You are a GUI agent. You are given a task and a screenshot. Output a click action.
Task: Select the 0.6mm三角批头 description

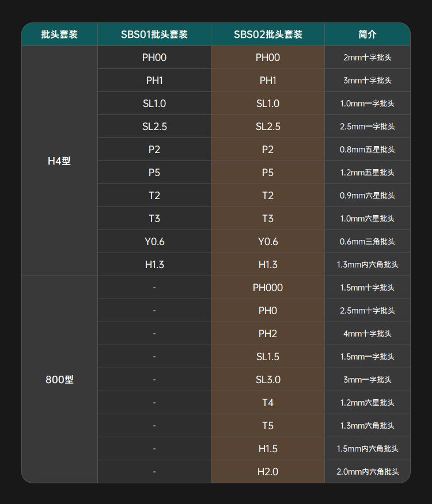(x=367, y=242)
